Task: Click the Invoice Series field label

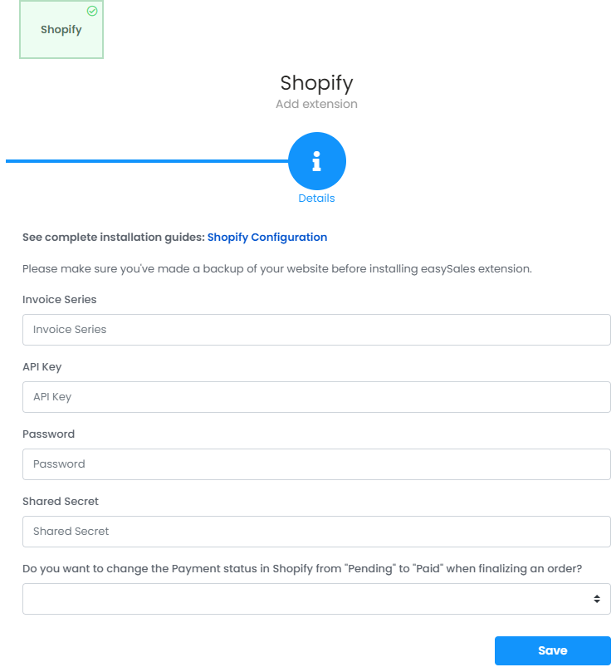Action: click(60, 300)
